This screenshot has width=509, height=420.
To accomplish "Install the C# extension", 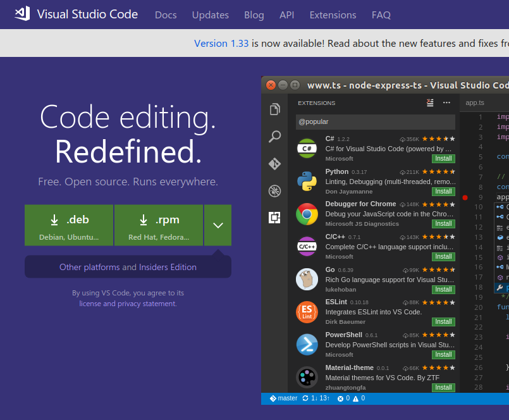I will coord(443,159).
